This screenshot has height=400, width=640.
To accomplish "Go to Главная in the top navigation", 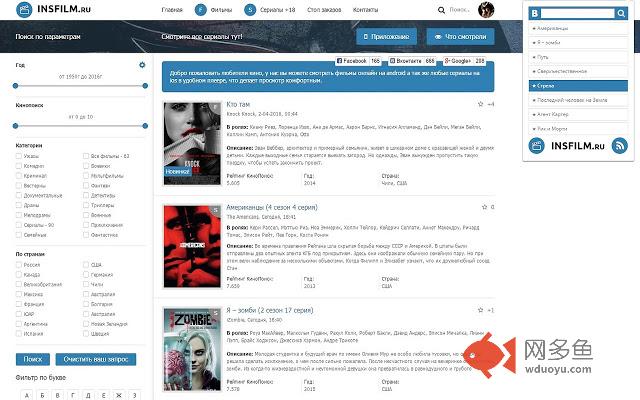I will 172,10.
